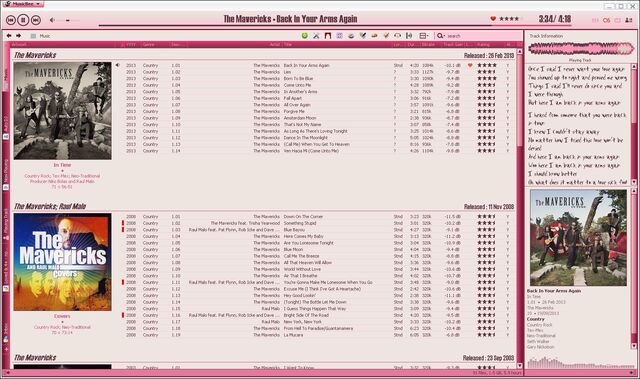Click the large album artwork in right panel
This screenshot has height=379, width=640.
coord(578,237)
